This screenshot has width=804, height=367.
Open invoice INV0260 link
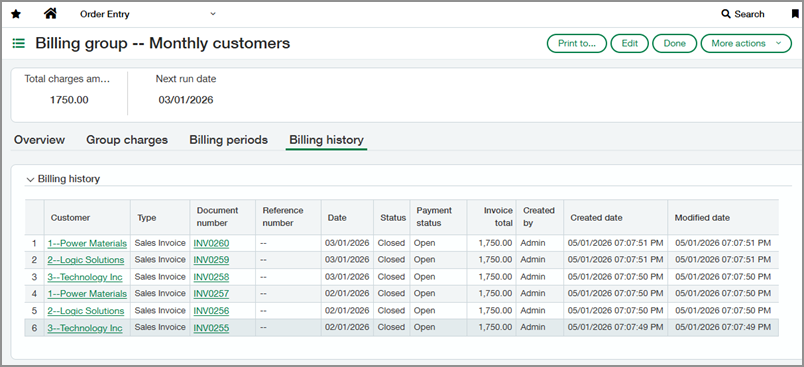211,243
